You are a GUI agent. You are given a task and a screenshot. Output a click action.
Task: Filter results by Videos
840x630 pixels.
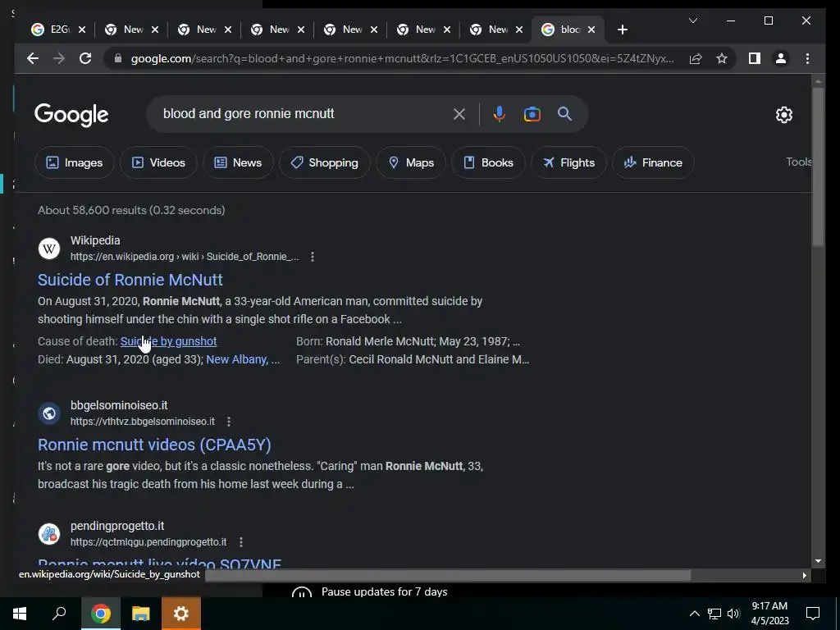[x=158, y=162]
